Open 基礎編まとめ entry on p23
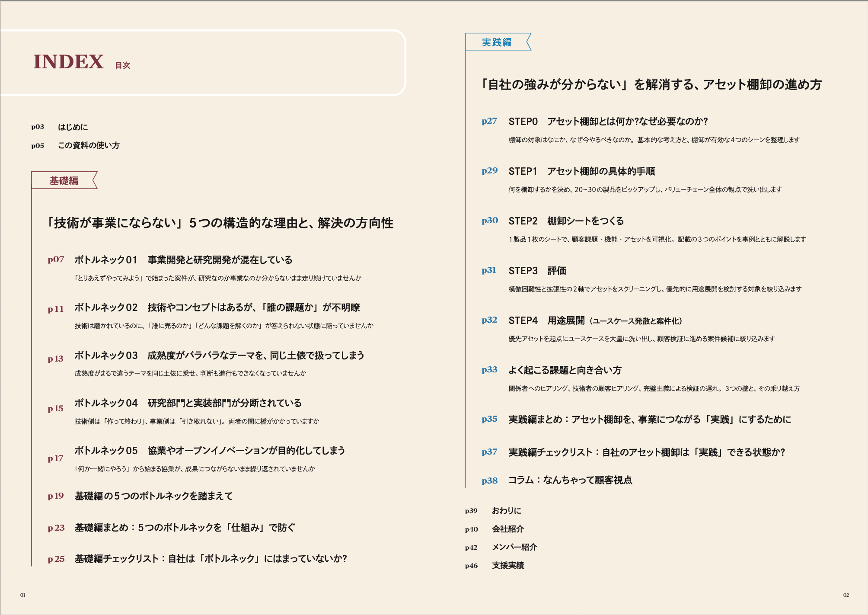 pyautogui.click(x=185, y=528)
